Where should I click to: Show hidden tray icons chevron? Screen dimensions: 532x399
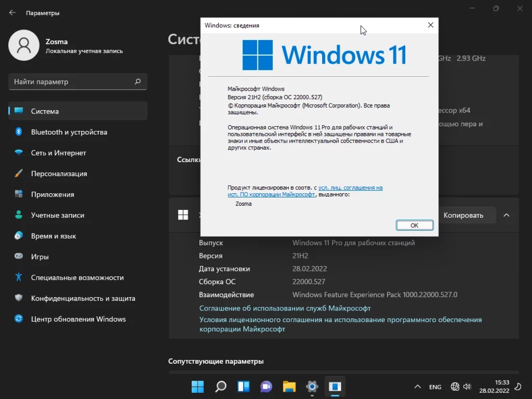418,387
